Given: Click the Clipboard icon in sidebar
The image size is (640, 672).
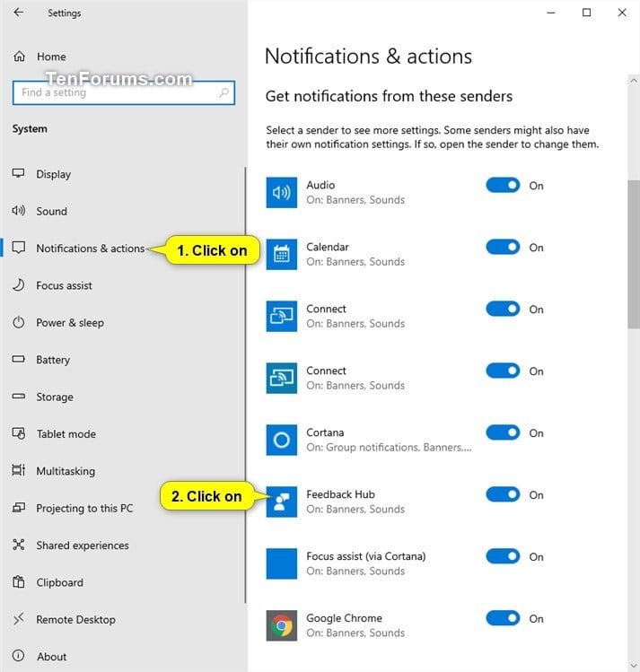Looking at the screenshot, I should (19, 582).
